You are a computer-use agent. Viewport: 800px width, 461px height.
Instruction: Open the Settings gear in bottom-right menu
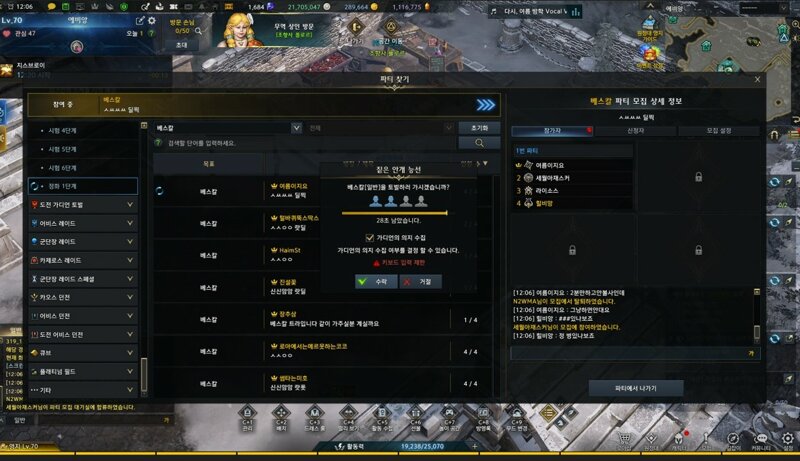[788, 439]
